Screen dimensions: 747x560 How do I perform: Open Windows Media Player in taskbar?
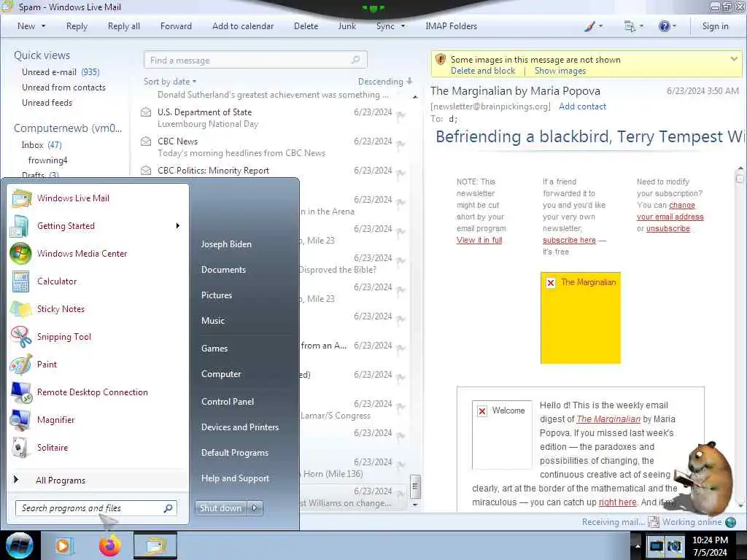click(63, 545)
